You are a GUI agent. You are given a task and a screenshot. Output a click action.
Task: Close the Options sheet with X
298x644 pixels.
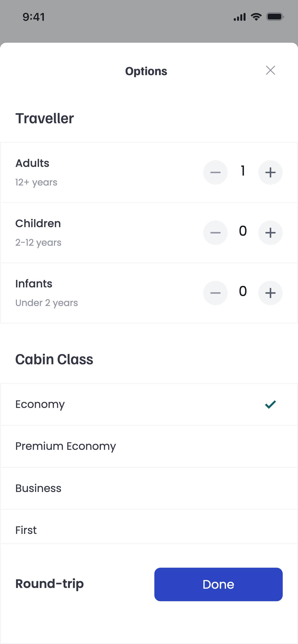[x=270, y=70]
